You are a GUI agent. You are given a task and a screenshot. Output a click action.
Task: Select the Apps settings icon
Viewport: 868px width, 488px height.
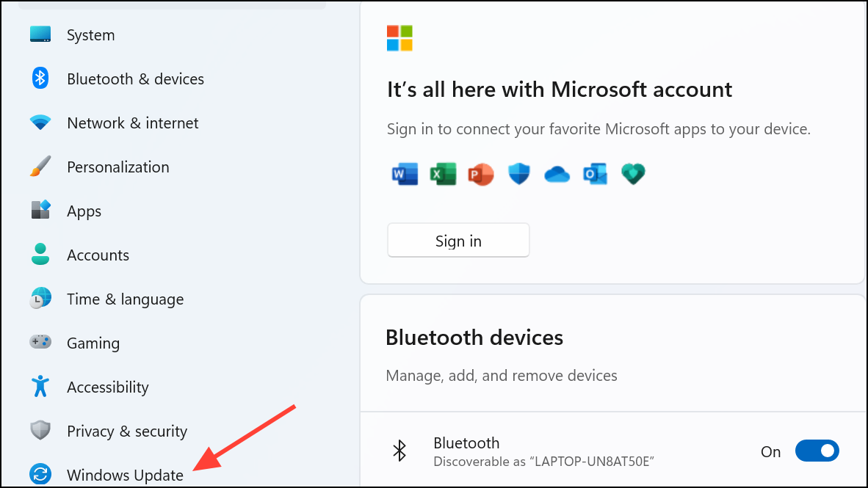pos(40,211)
